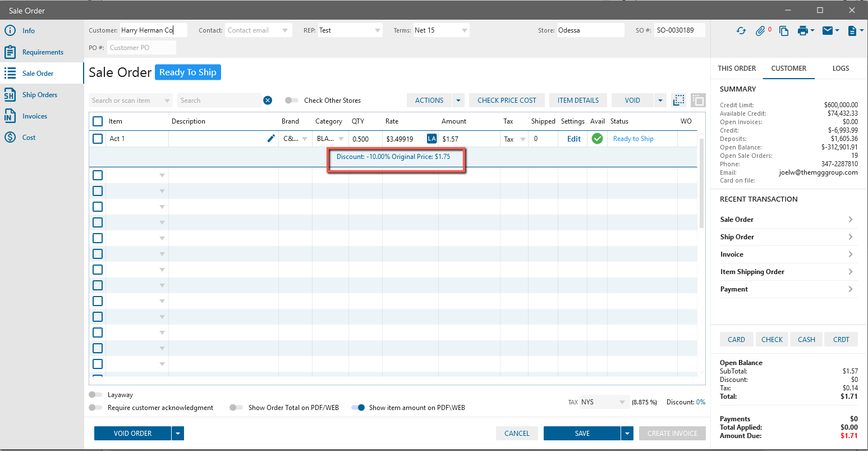Click the dashed selection icon beside VOID
Image resolution: width=868 pixels, height=451 pixels.
pyautogui.click(x=679, y=100)
